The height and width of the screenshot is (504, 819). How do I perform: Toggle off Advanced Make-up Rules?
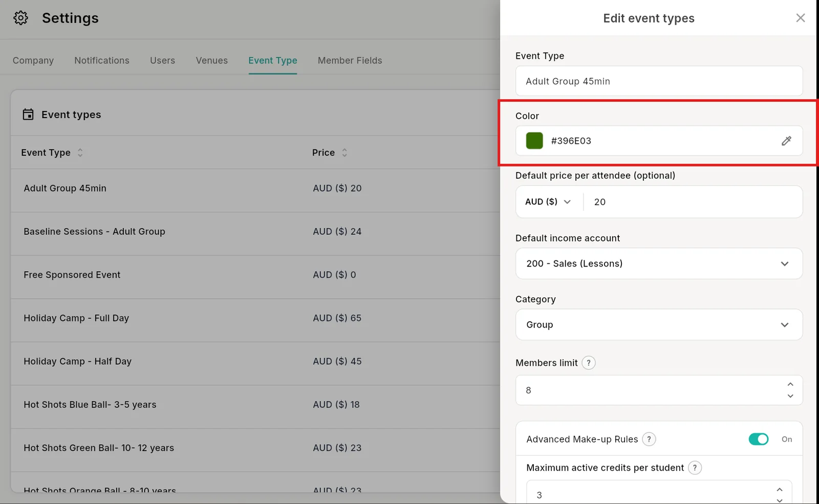pyautogui.click(x=758, y=439)
